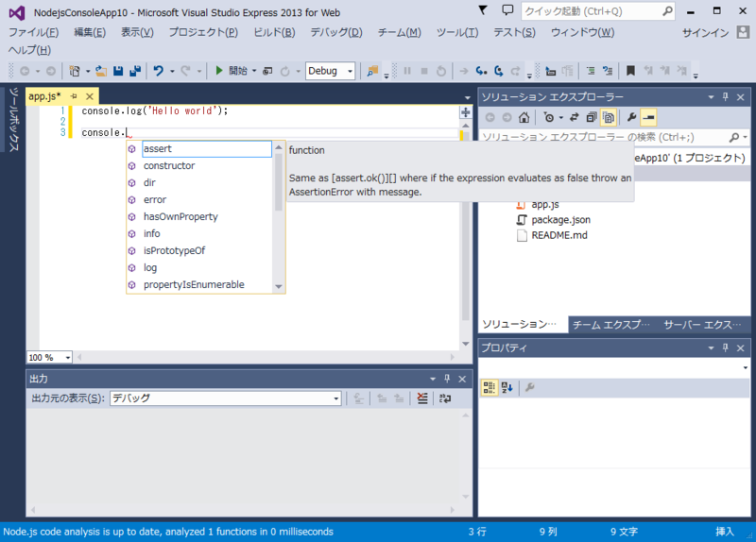Open the feedback speech bubble icon
756x542 pixels.
point(507,9)
